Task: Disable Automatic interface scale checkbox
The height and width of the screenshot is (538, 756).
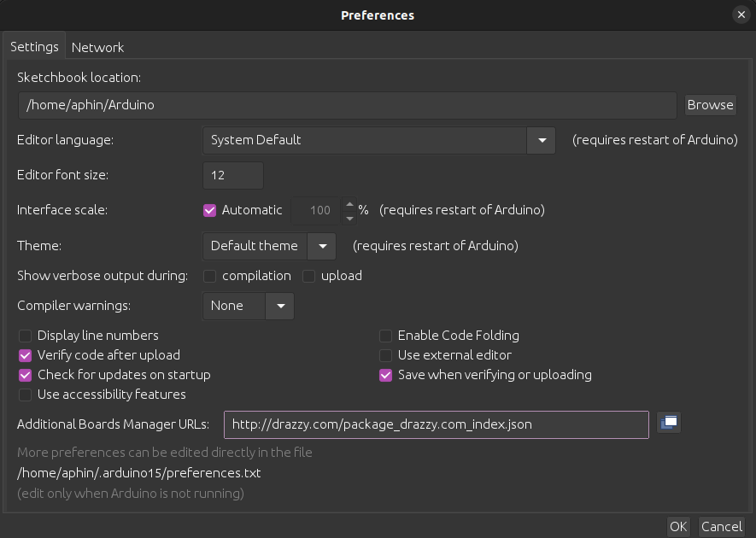Action: coord(209,210)
